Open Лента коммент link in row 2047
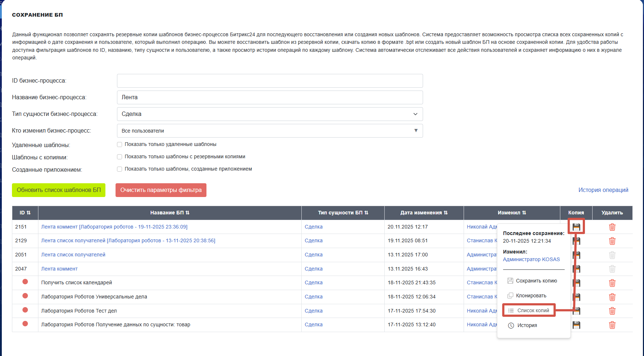The width and height of the screenshot is (644, 356). pyautogui.click(x=59, y=269)
